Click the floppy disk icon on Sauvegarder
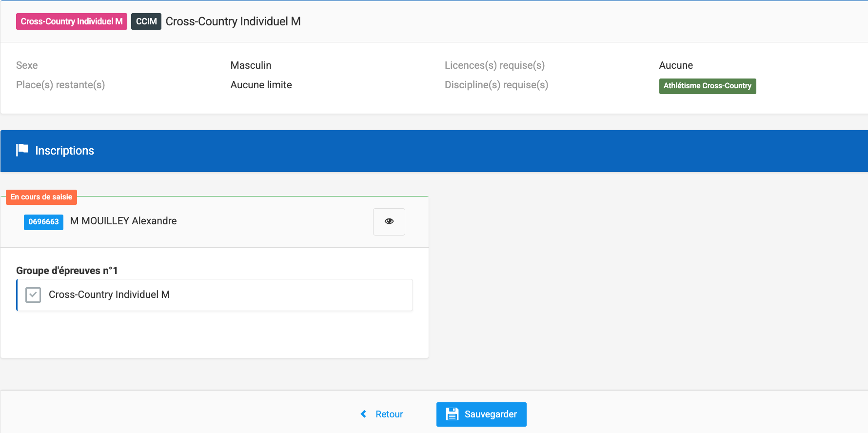Image resolution: width=868 pixels, height=433 pixels. tap(452, 414)
